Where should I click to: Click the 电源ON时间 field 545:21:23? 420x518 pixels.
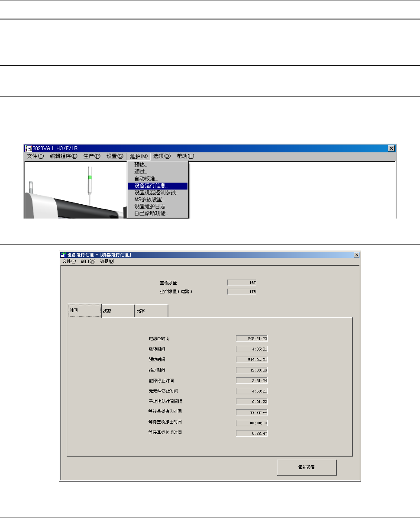pyautogui.click(x=252, y=338)
